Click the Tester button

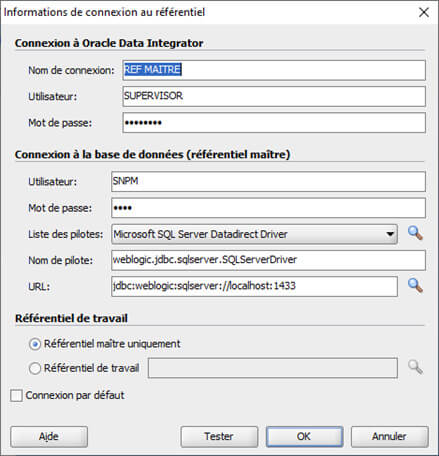point(219,437)
